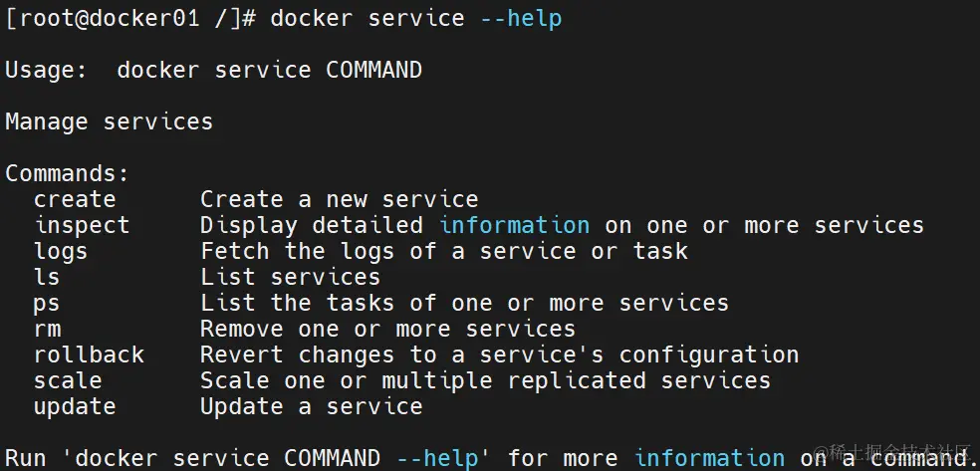Click the 'Revert changes to a service's configuration' description
The image size is (980, 471).
(x=499, y=354)
